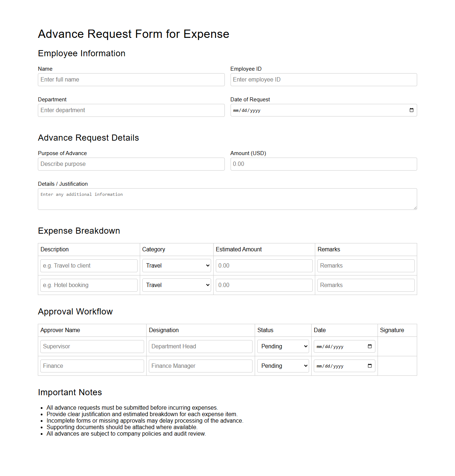
Task: Open Date of Request calendar picker icon
Action: pyautogui.click(x=411, y=110)
